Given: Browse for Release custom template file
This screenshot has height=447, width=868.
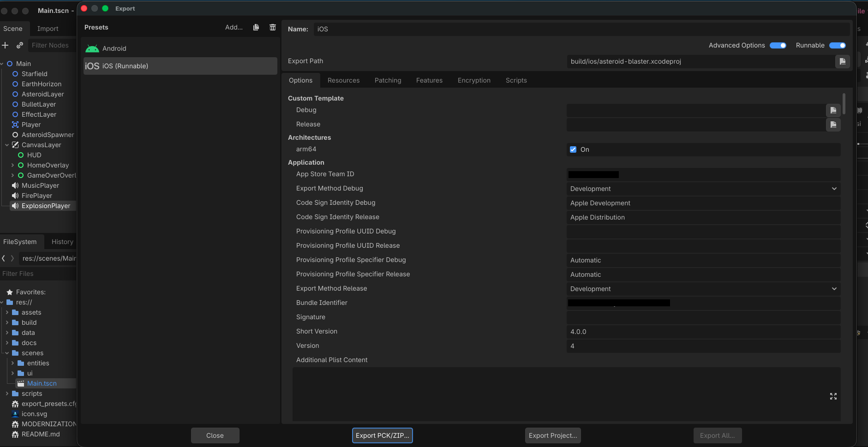Looking at the screenshot, I should pyautogui.click(x=833, y=125).
